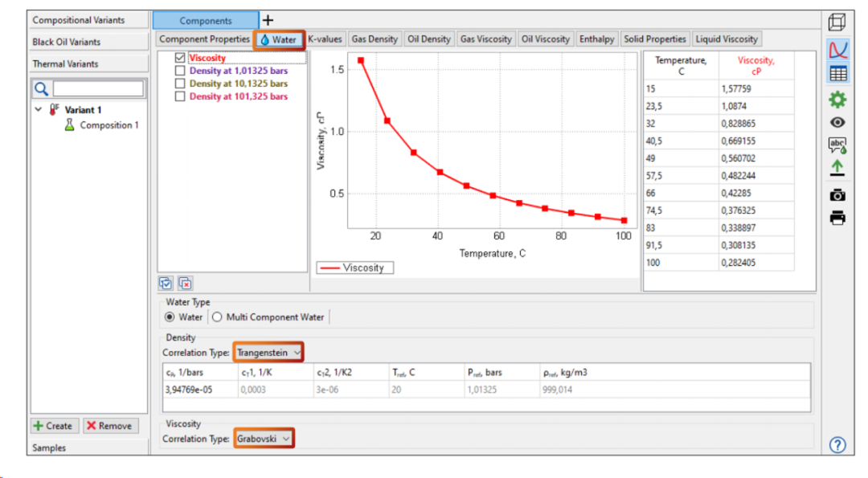The image size is (868, 478).
Task: Click the printer icon
Action: 837,218
